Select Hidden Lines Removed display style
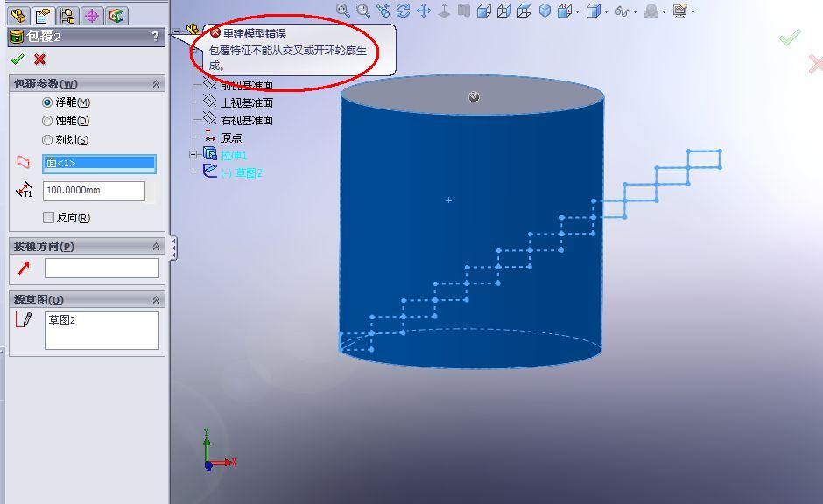The height and width of the screenshot is (504, 823). tap(504, 10)
